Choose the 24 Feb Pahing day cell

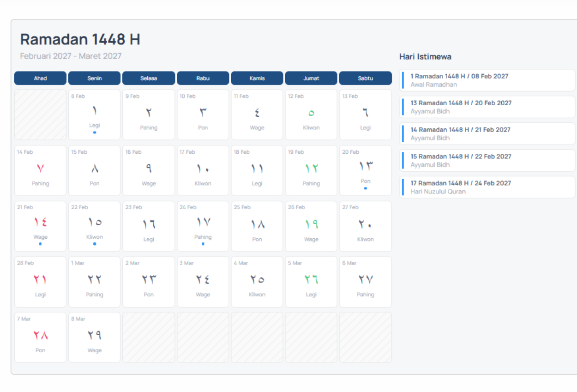pos(203,226)
